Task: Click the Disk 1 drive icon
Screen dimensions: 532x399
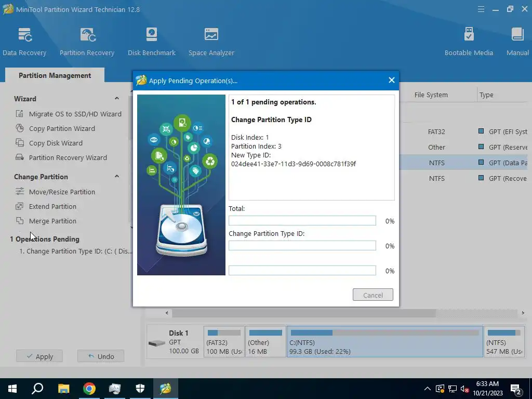Action: pos(157,343)
